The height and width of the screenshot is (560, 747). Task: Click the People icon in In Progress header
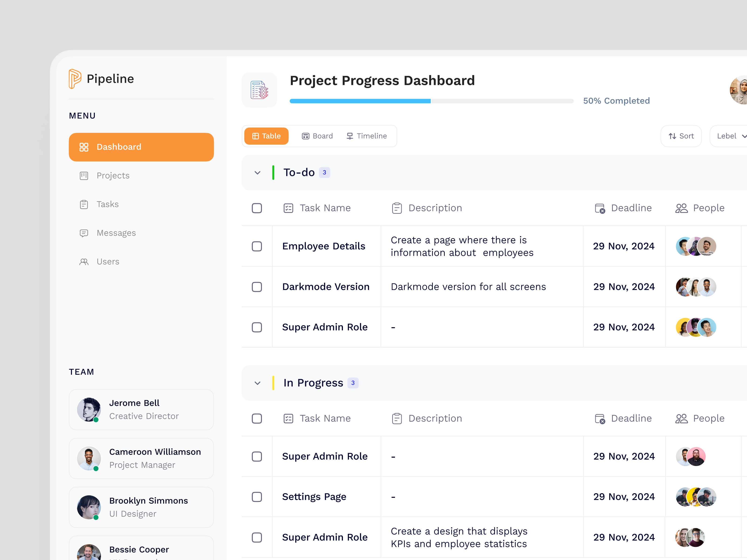pos(681,418)
